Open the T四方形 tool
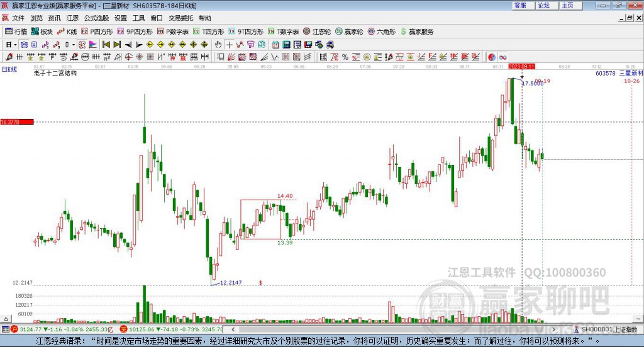644x347 pixels. point(209,31)
